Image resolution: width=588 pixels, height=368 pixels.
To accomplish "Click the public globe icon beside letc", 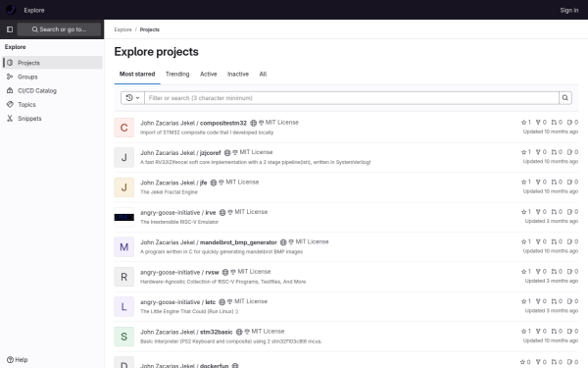I will click(222, 302).
